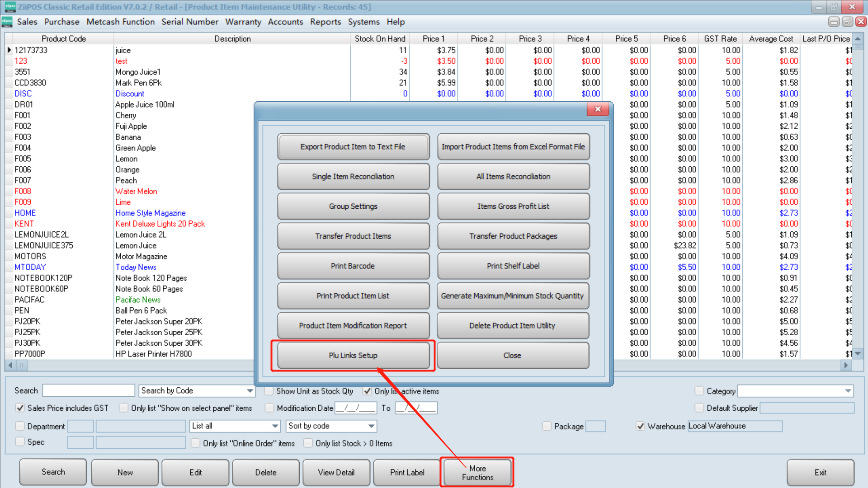Click the More Functions button

(477, 472)
